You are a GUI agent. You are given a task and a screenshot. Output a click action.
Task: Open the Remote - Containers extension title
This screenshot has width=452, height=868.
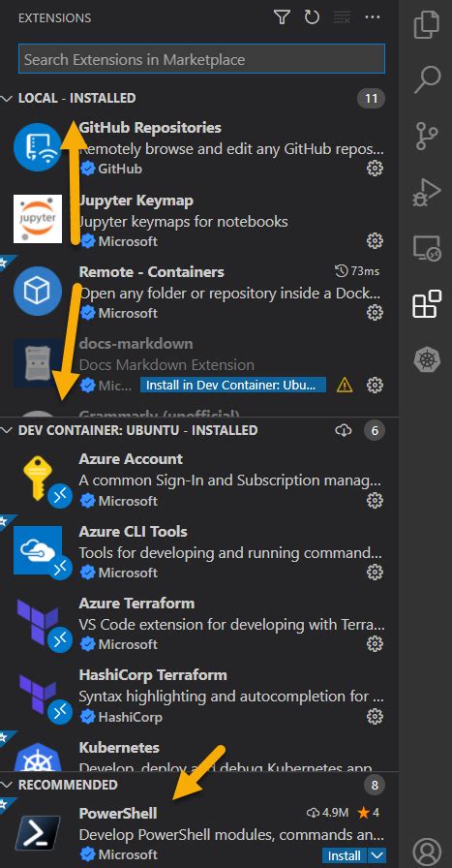pyautogui.click(x=152, y=272)
